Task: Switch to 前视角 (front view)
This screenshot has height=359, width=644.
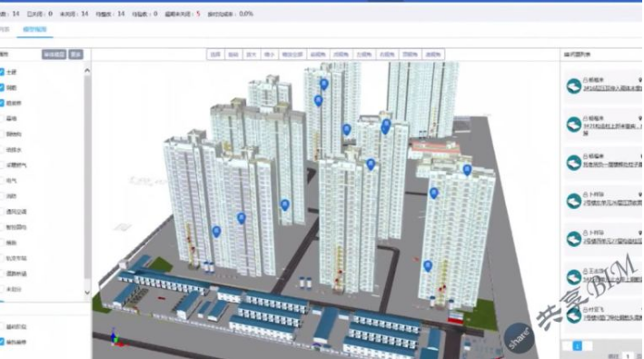Action: click(318, 55)
